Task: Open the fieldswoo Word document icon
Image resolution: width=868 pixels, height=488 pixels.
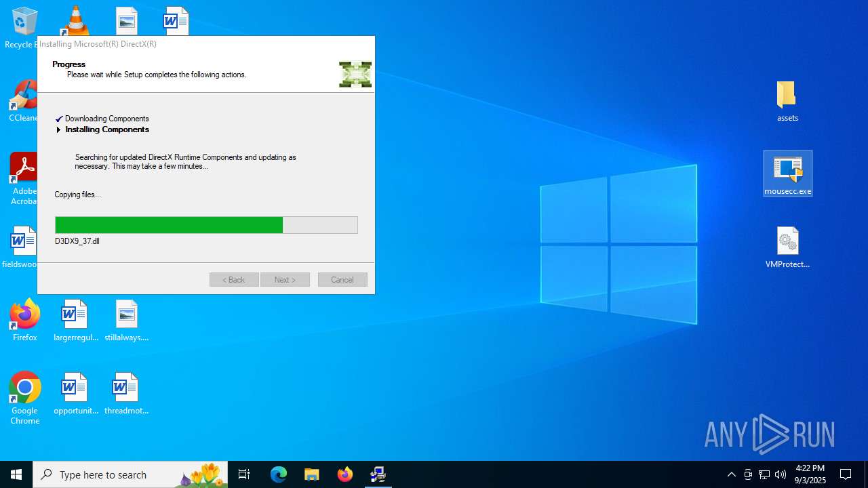Action: pyautogui.click(x=22, y=247)
